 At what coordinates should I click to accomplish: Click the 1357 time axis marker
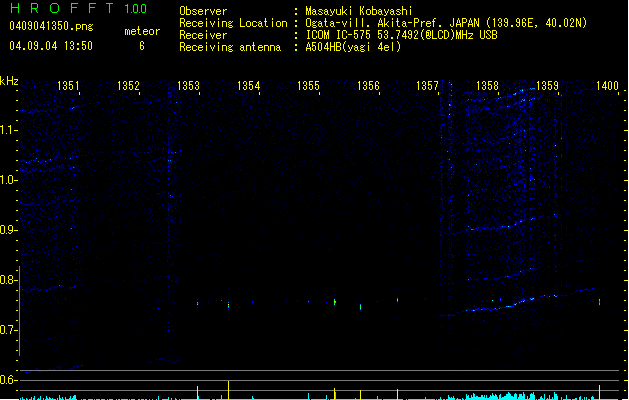tap(428, 86)
